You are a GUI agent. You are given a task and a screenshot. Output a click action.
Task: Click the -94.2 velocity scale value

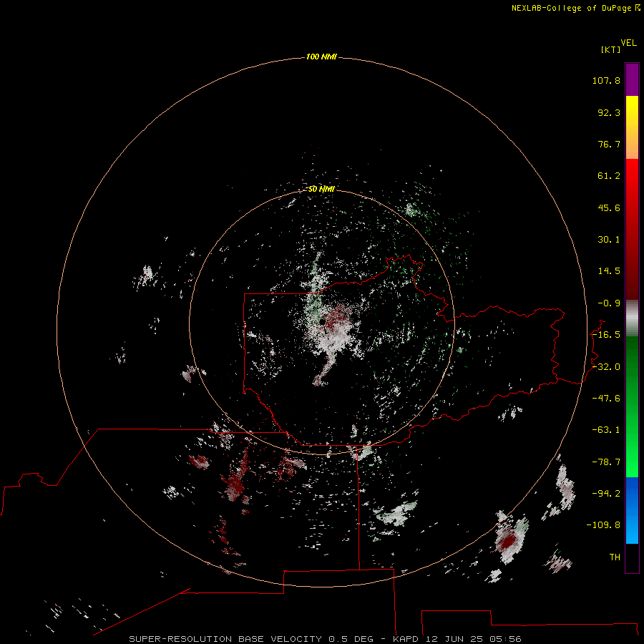(606, 494)
